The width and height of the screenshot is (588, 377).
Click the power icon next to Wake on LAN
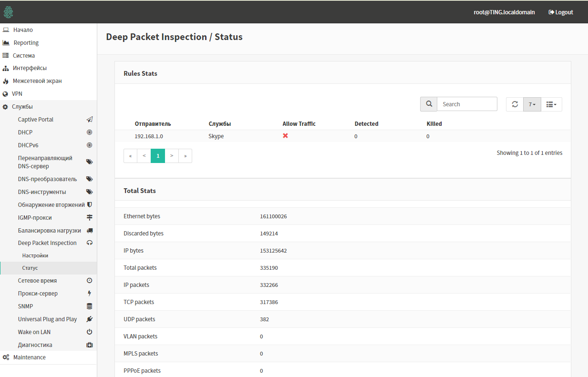click(x=89, y=332)
